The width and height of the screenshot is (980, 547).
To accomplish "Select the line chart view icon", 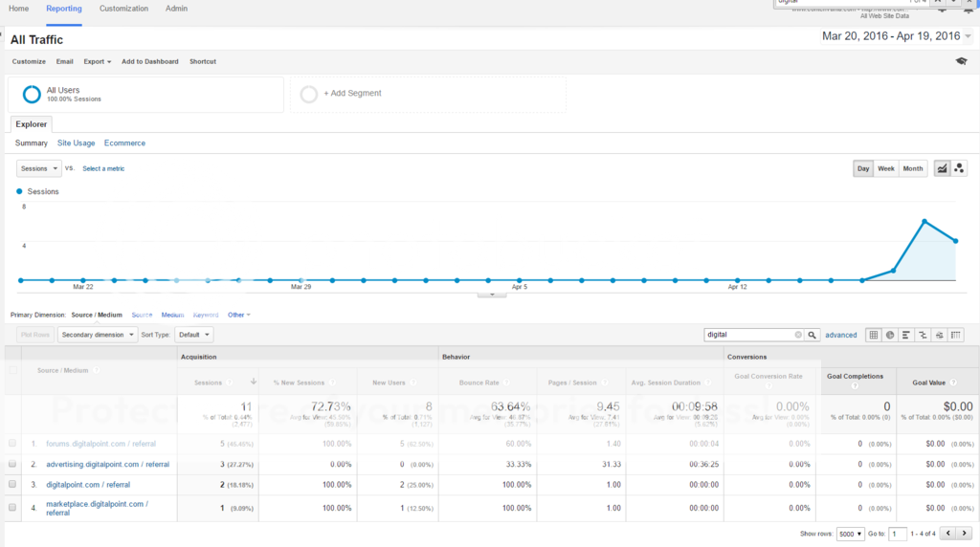I will click(x=942, y=168).
